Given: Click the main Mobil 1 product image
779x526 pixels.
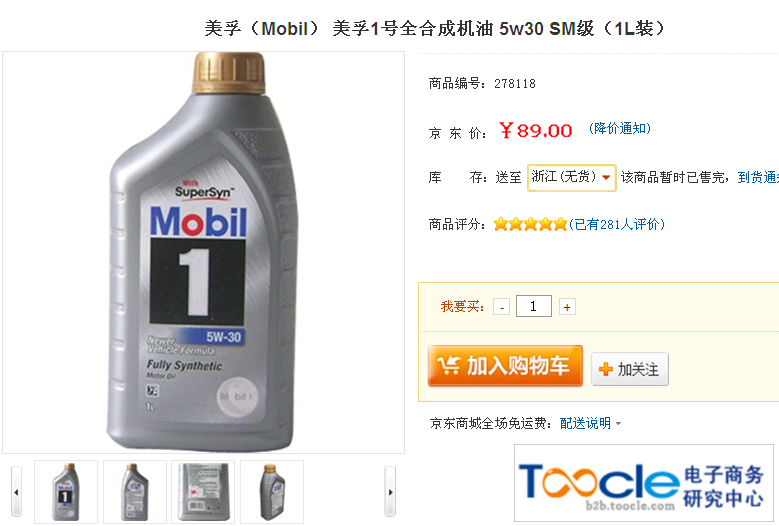Looking at the screenshot, I should pyautogui.click(x=203, y=252).
